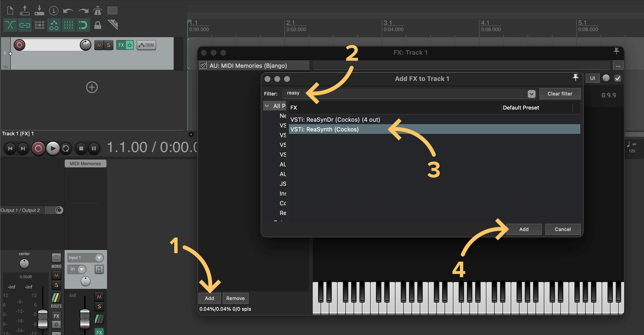Click the transport Record button
Screen dimensions: 644x335
click(x=38, y=148)
